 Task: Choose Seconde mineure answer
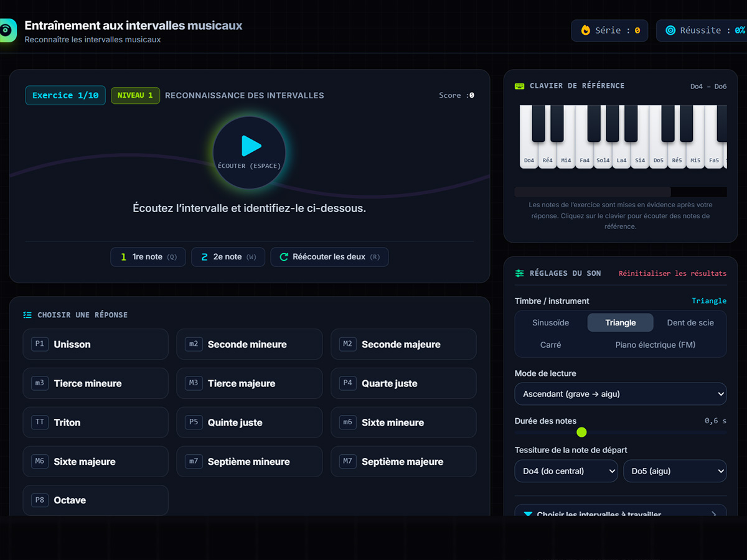pyautogui.click(x=250, y=344)
